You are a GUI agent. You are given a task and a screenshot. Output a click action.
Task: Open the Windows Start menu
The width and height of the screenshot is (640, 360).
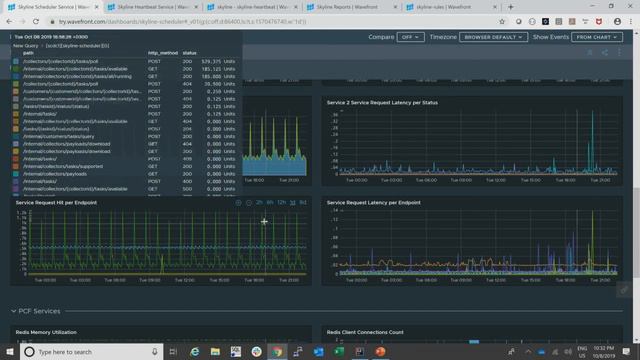tap(10, 351)
